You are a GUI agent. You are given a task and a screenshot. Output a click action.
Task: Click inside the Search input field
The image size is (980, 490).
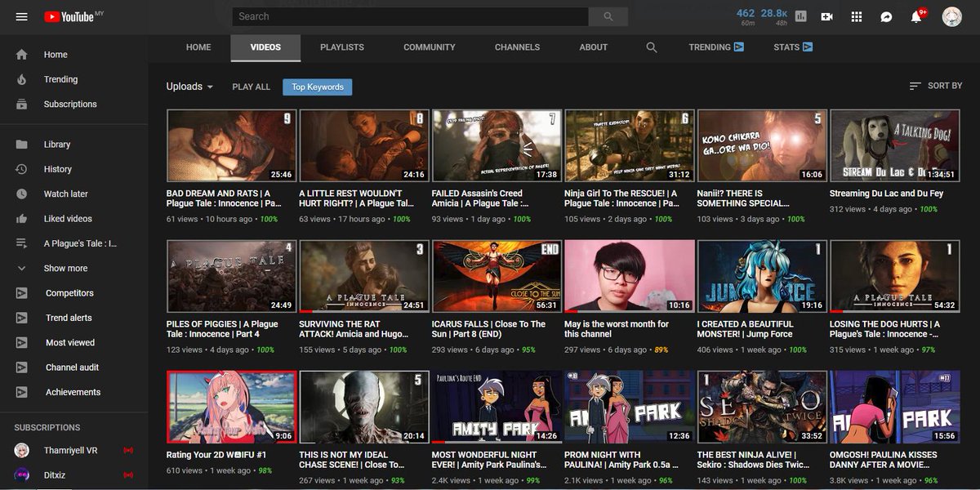point(410,16)
